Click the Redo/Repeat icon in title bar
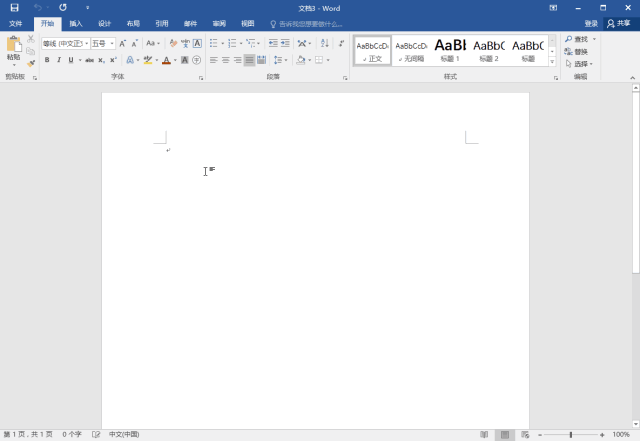The height and width of the screenshot is (441, 640). 62,7
